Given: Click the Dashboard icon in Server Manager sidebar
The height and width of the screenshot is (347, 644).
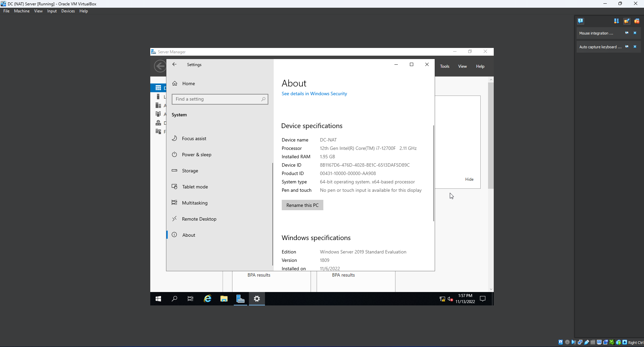Looking at the screenshot, I should (x=158, y=88).
